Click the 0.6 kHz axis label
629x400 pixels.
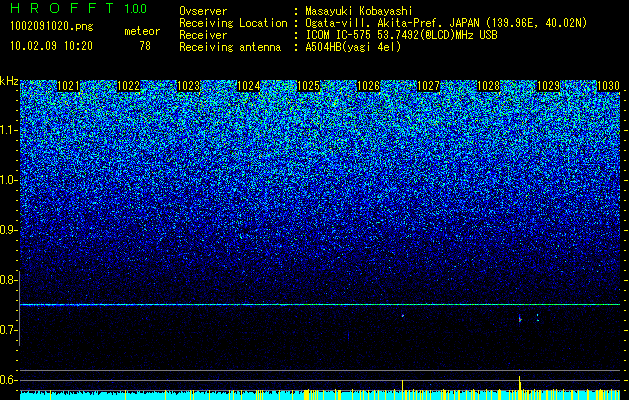coord(8,380)
